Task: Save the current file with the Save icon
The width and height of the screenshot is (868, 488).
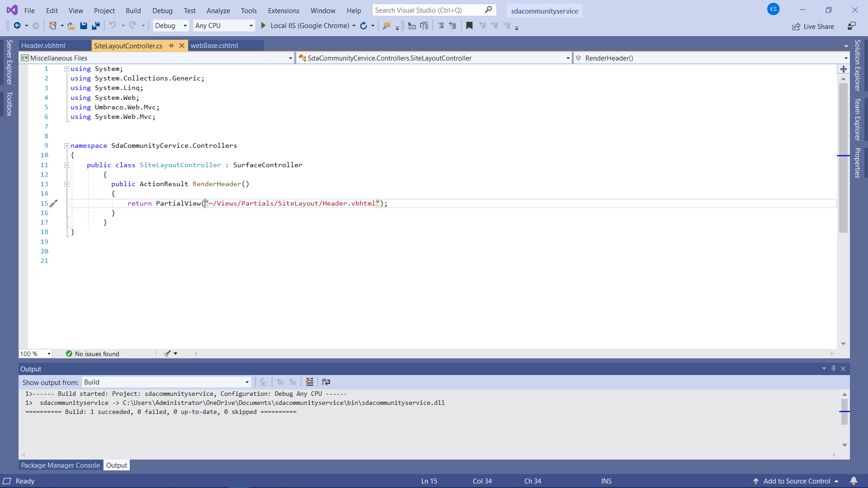Action: click(84, 26)
